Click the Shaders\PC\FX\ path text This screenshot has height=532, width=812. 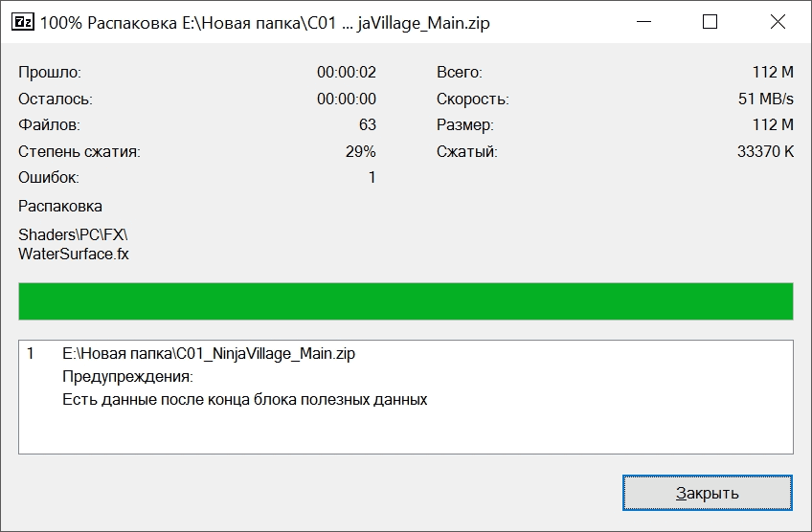73,235
